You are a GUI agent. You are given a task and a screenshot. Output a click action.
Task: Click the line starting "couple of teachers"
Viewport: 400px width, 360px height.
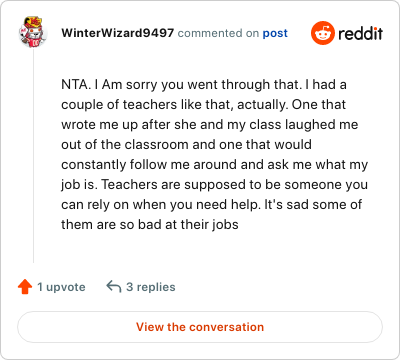203,105
